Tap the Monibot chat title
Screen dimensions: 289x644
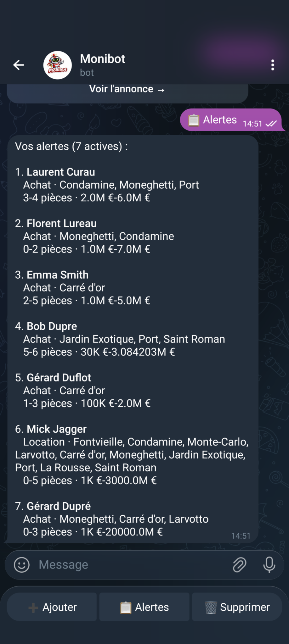(103, 59)
